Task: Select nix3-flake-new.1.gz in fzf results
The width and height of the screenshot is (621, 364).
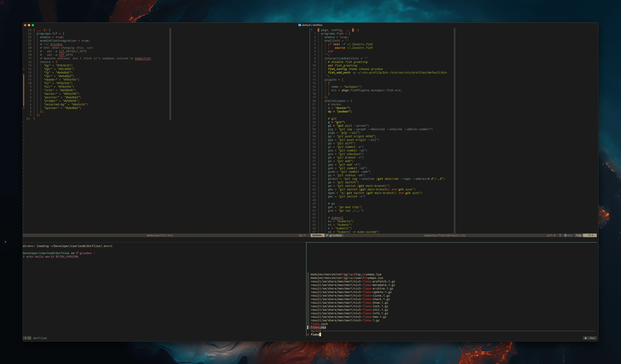Action: click(348, 317)
